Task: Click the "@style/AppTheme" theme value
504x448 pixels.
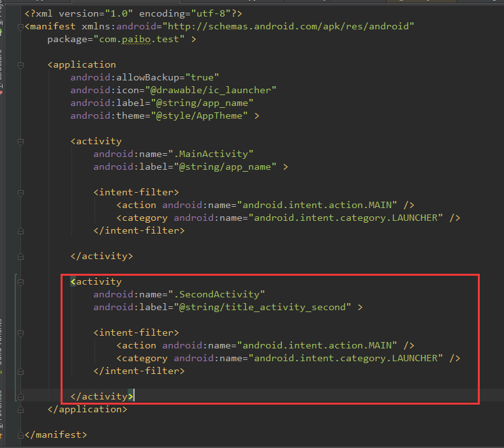Action: pyautogui.click(x=199, y=116)
